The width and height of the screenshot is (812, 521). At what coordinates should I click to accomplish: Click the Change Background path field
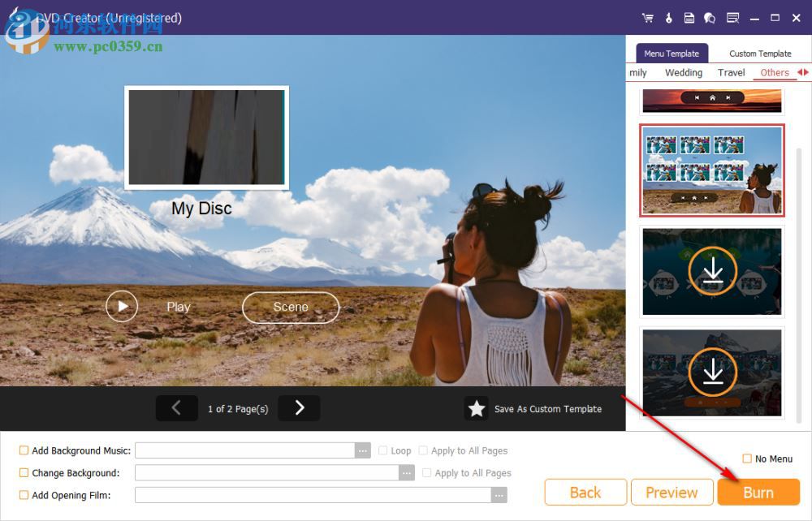267,472
